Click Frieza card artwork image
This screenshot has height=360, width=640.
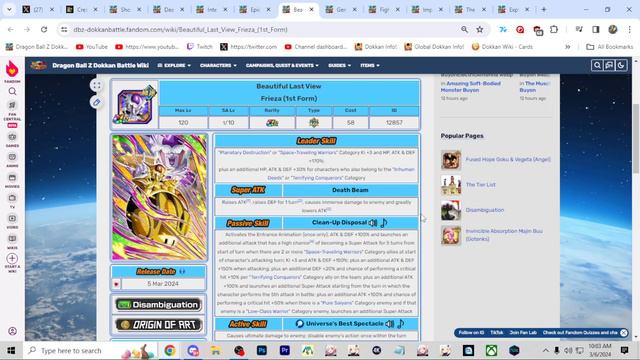point(160,197)
